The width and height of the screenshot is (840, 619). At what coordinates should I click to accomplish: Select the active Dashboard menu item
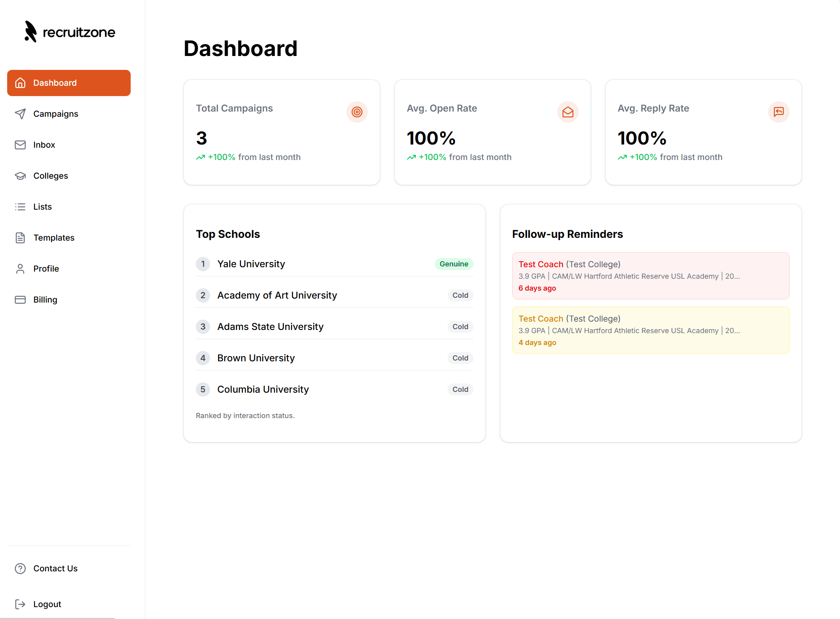(69, 83)
